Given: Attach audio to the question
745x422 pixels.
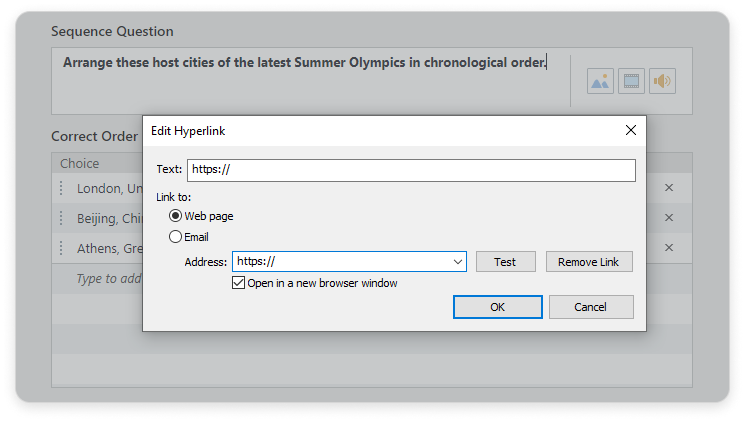Looking at the screenshot, I should tap(662, 81).
